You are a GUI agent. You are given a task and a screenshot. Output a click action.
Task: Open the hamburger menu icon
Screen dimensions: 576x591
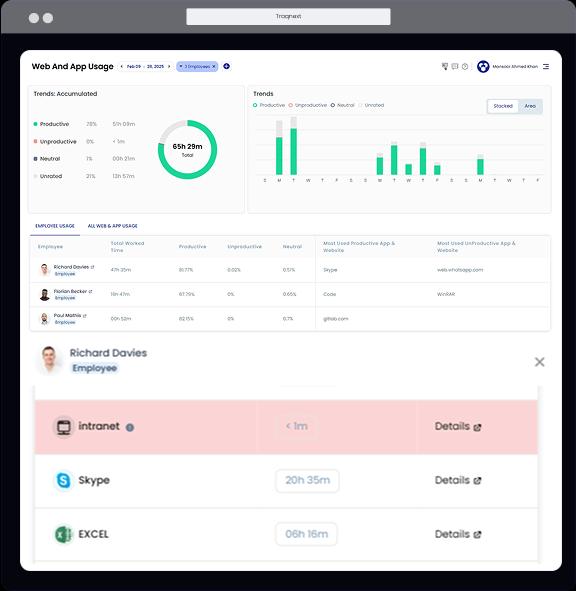[546, 66]
